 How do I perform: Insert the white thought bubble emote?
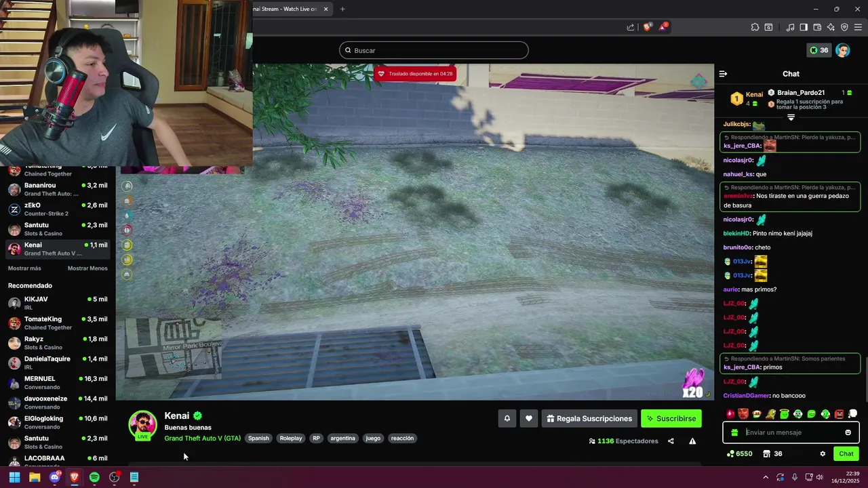point(852,414)
